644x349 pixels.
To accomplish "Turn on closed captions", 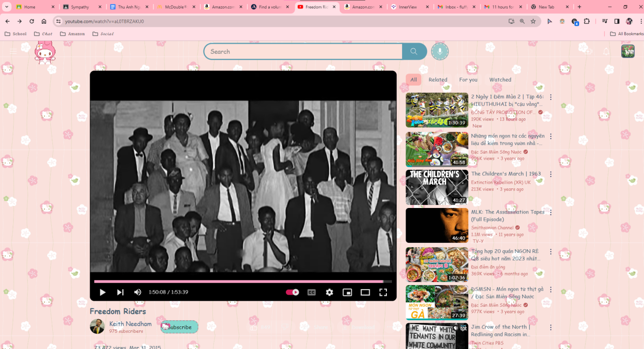I will (311, 292).
